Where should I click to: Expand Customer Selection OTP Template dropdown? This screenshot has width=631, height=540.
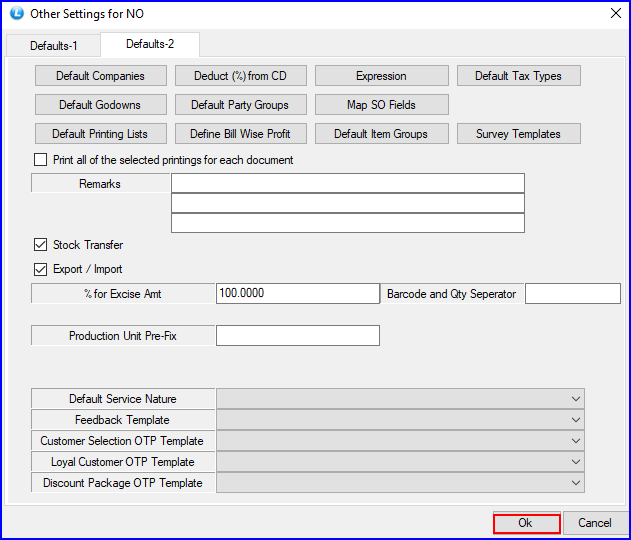point(400,441)
